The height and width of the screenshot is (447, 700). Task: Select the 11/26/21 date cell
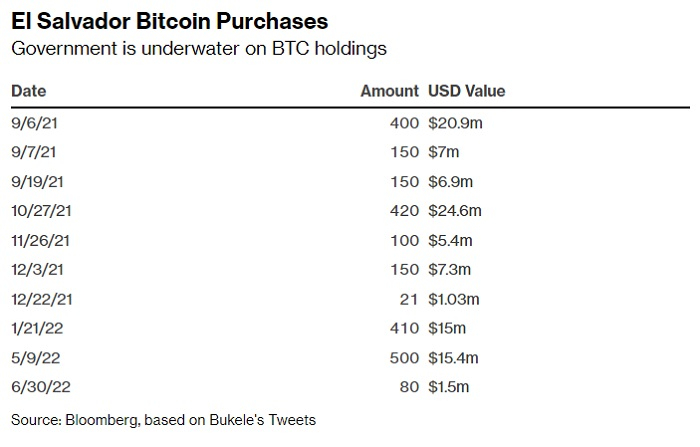[40, 240]
